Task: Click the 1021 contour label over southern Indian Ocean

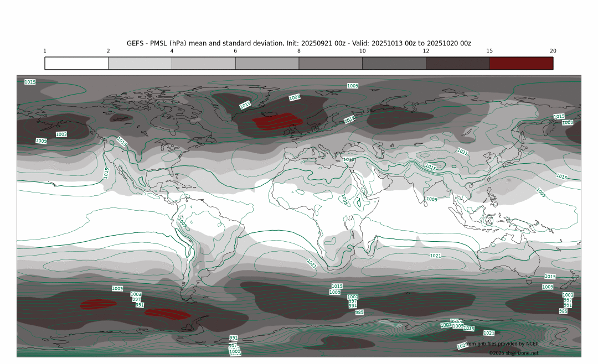Action: tap(436, 256)
